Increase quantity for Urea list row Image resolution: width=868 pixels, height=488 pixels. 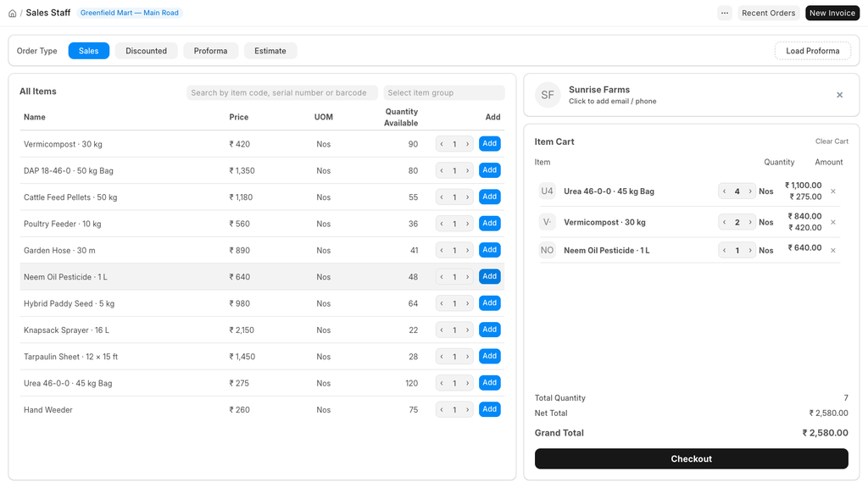(468, 383)
